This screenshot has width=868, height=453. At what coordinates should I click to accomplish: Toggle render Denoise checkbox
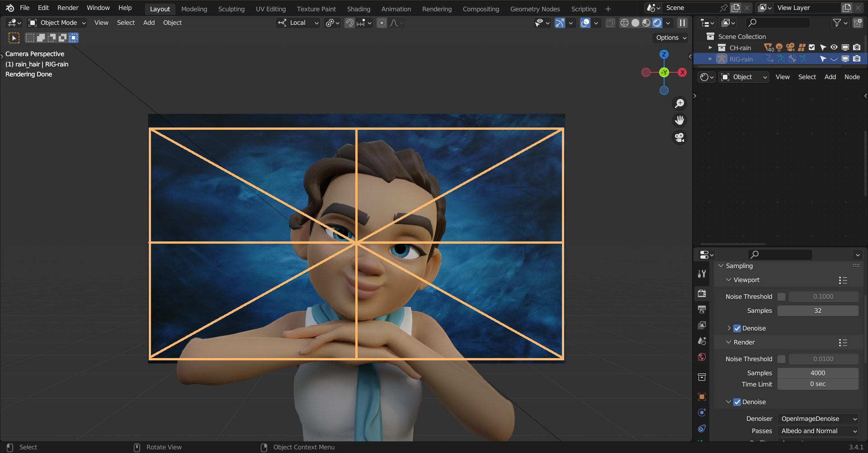[x=737, y=402]
